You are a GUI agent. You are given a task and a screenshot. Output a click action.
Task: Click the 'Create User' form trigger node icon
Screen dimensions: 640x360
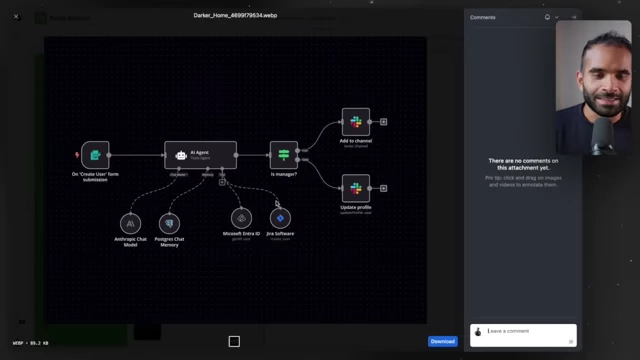click(95, 155)
